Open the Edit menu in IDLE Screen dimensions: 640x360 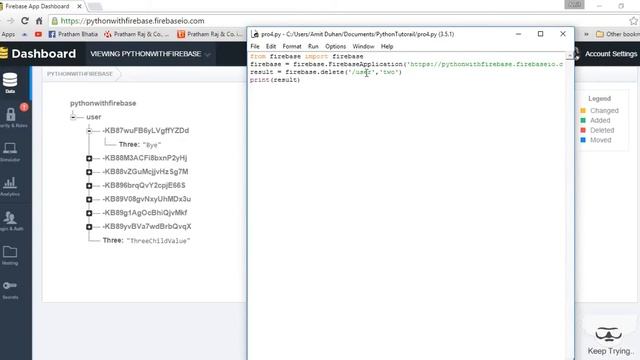(x=271, y=47)
